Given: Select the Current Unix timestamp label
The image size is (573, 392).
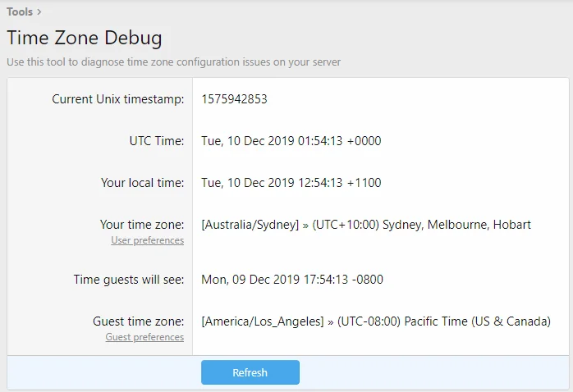Looking at the screenshot, I should click(x=118, y=99).
